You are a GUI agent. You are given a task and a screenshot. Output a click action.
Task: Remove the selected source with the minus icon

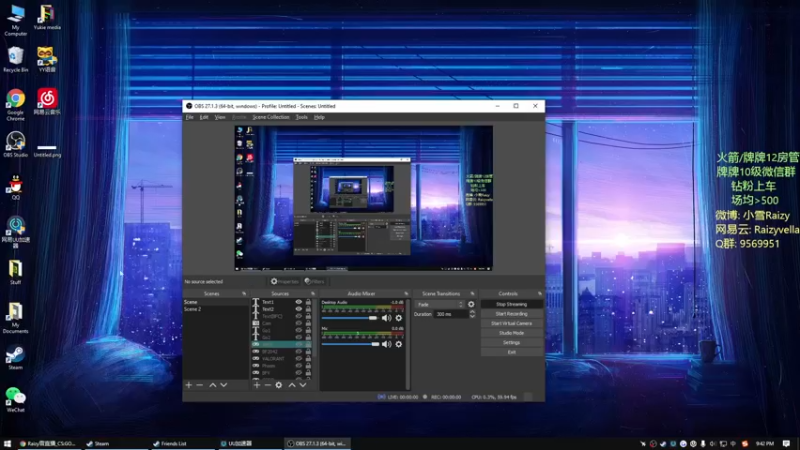click(267, 385)
